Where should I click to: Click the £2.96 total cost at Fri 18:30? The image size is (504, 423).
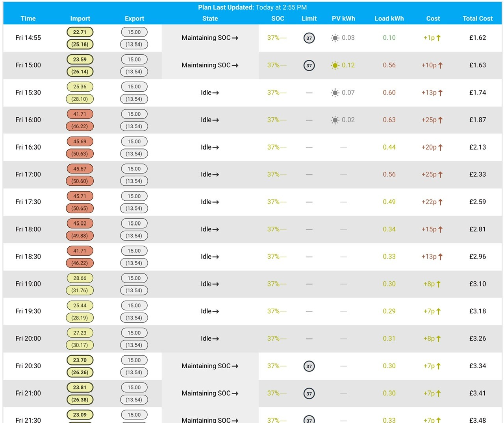click(x=477, y=257)
